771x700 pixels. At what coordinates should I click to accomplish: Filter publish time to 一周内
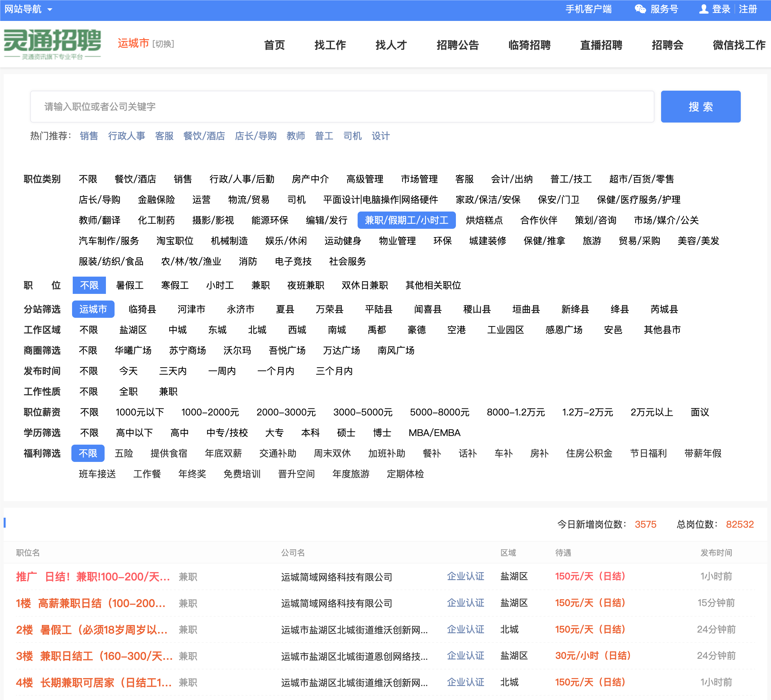[222, 371]
